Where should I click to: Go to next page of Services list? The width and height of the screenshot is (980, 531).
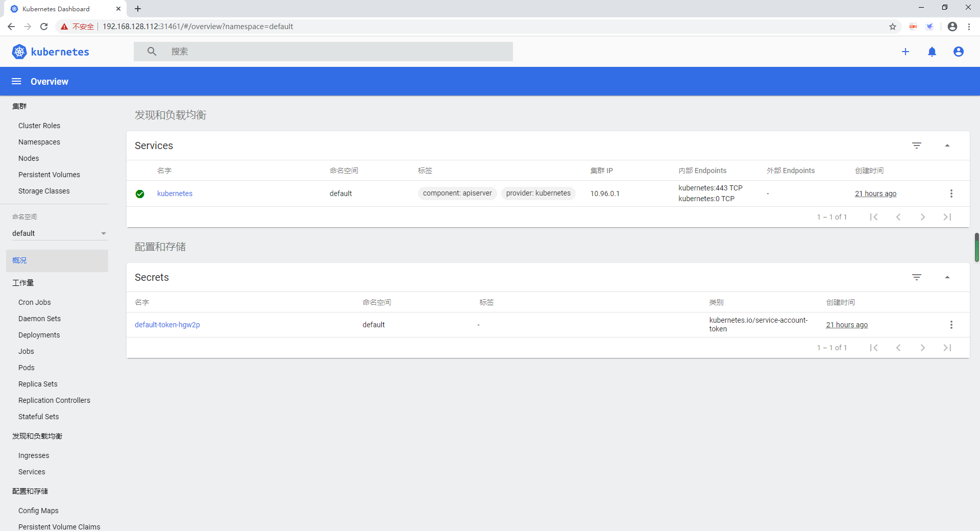click(923, 217)
